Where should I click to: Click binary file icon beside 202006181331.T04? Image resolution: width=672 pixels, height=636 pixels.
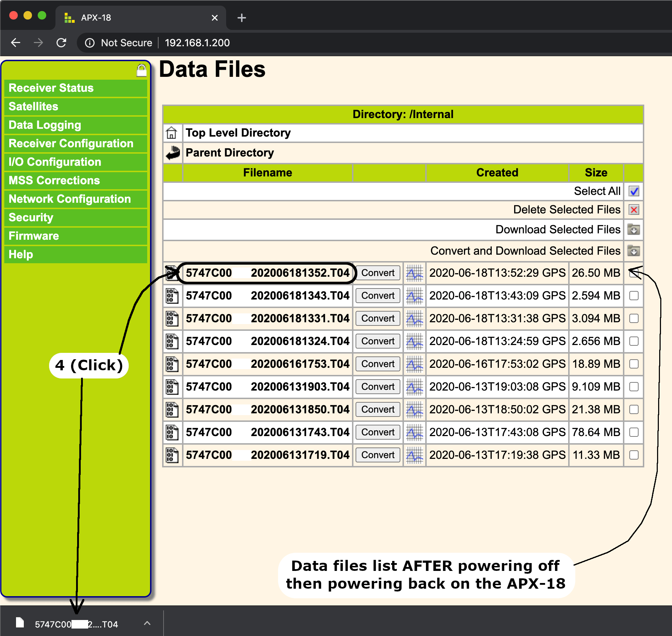coord(172,319)
